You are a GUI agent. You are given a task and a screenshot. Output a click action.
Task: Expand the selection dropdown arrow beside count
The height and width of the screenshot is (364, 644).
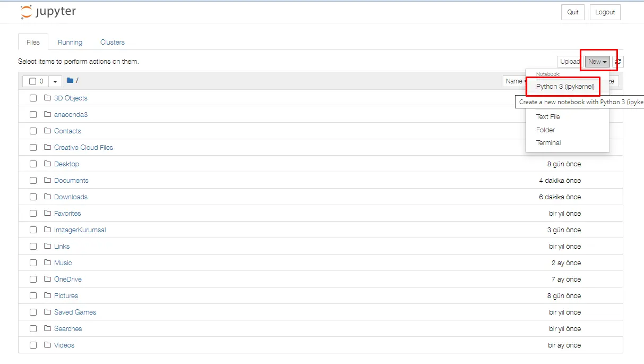pyautogui.click(x=55, y=81)
